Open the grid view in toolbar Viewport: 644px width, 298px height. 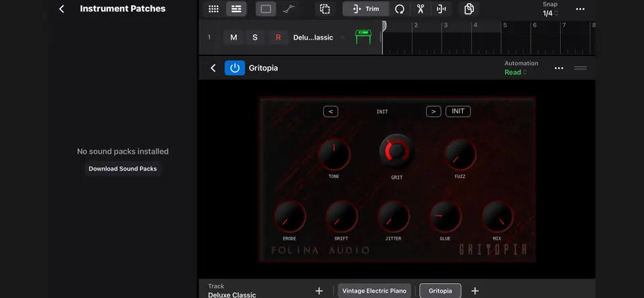click(213, 9)
